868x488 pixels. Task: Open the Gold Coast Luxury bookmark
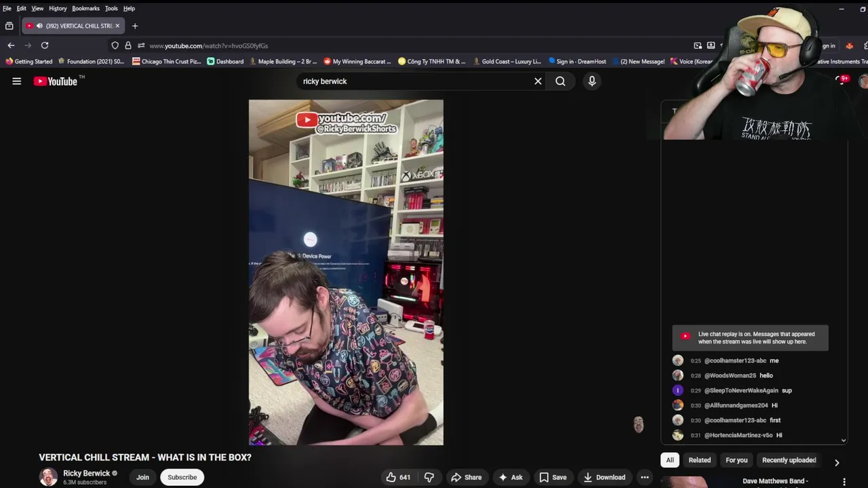pyautogui.click(x=507, y=62)
